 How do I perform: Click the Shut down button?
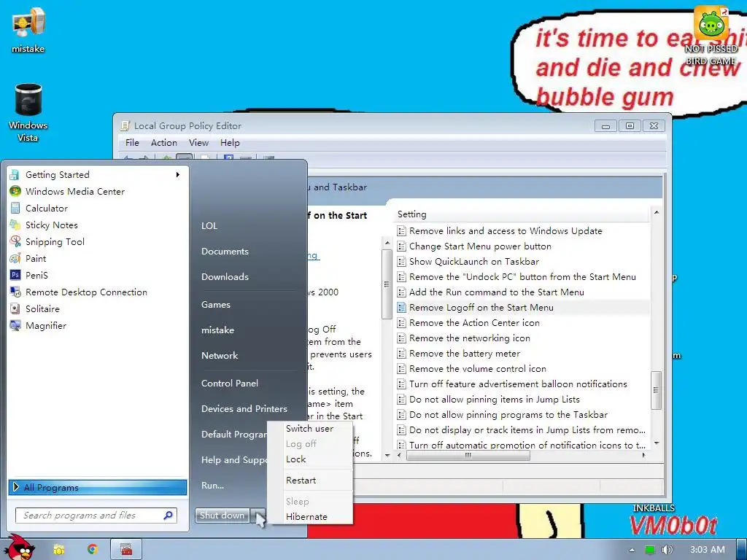(x=222, y=516)
